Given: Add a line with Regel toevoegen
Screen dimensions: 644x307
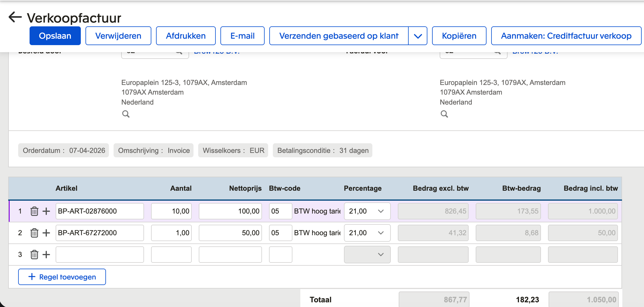Looking at the screenshot, I should click(62, 277).
